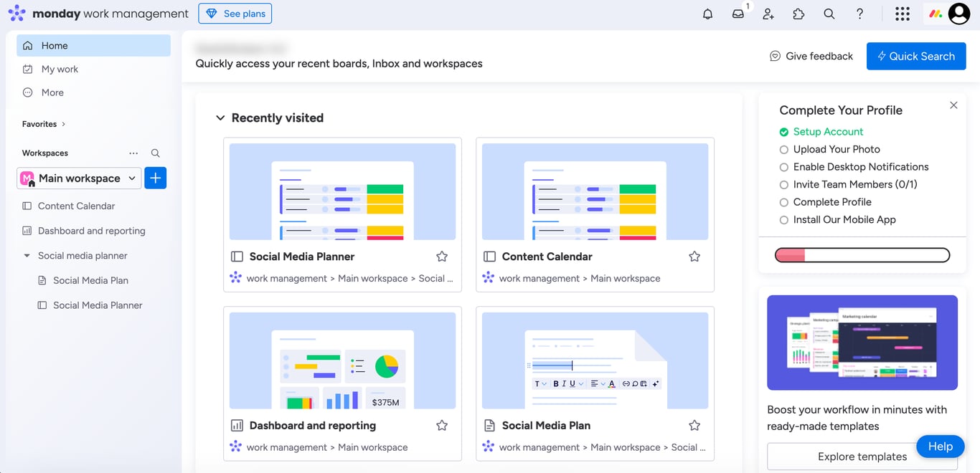Click the invite team members icon
Viewport: 980px width, 473px height.
(768, 14)
